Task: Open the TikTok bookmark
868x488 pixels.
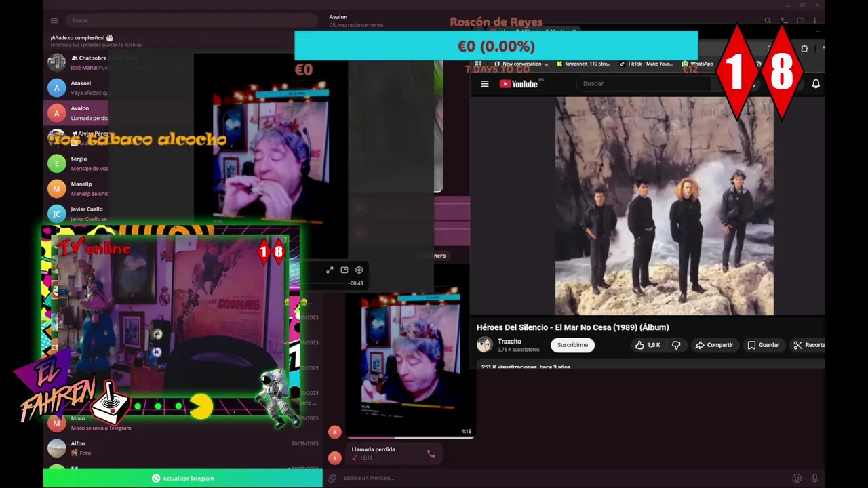Action: point(646,64)
